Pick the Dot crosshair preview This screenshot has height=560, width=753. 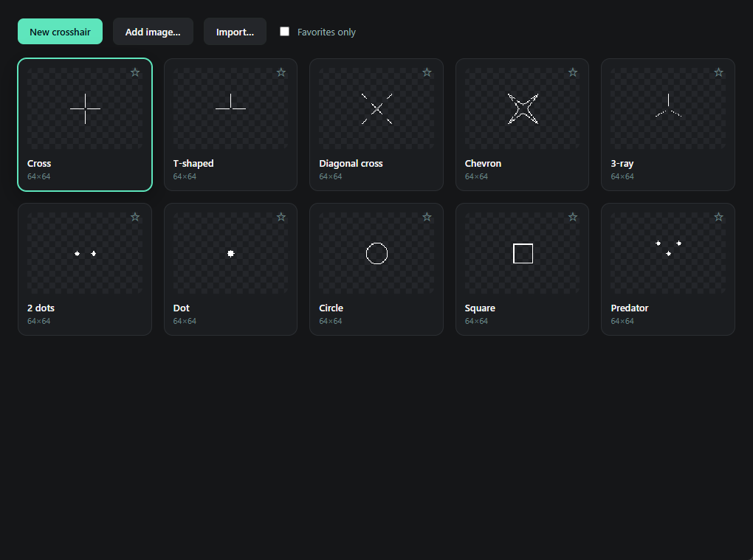[x=230, y=253]
